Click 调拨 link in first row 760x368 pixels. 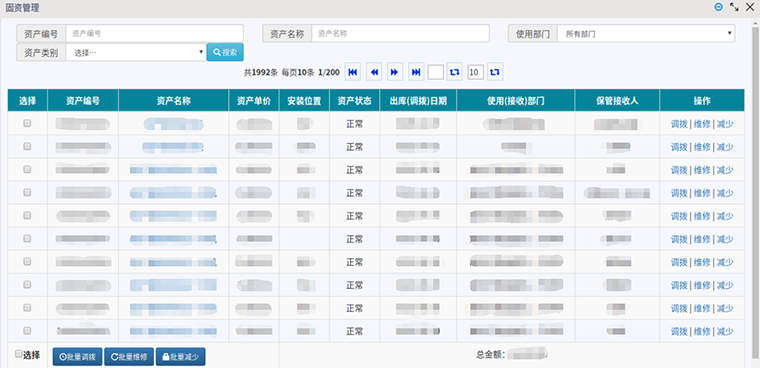(x=679, y=124)
